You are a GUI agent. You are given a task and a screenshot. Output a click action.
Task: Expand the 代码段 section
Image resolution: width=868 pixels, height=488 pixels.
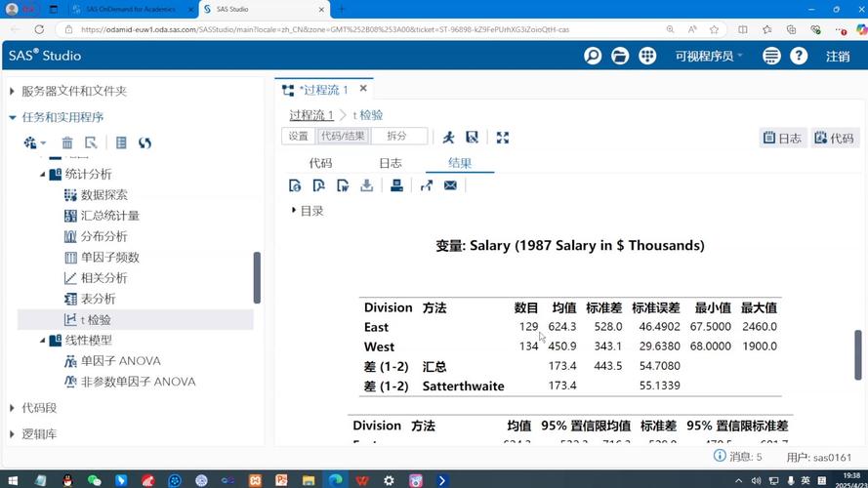[13, 408]
